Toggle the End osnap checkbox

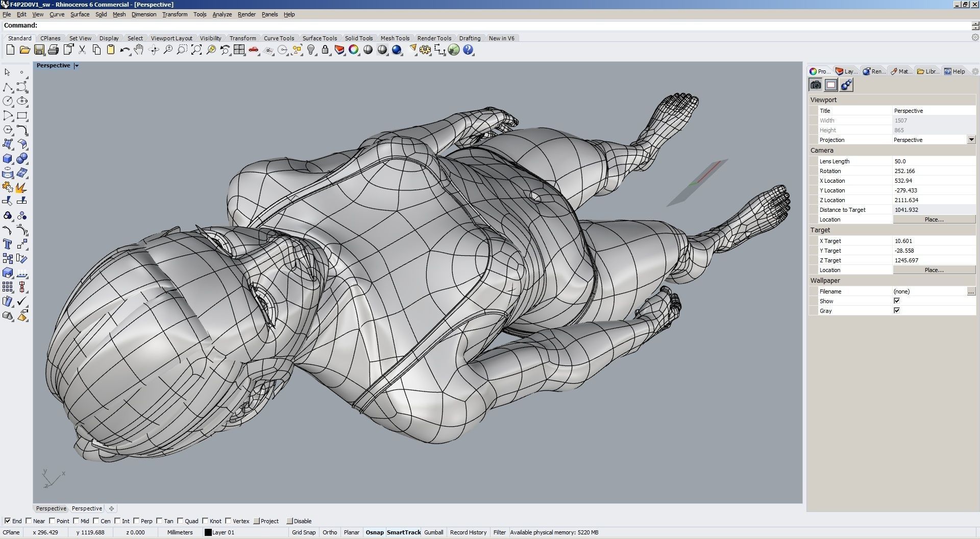tap(8, 521)
